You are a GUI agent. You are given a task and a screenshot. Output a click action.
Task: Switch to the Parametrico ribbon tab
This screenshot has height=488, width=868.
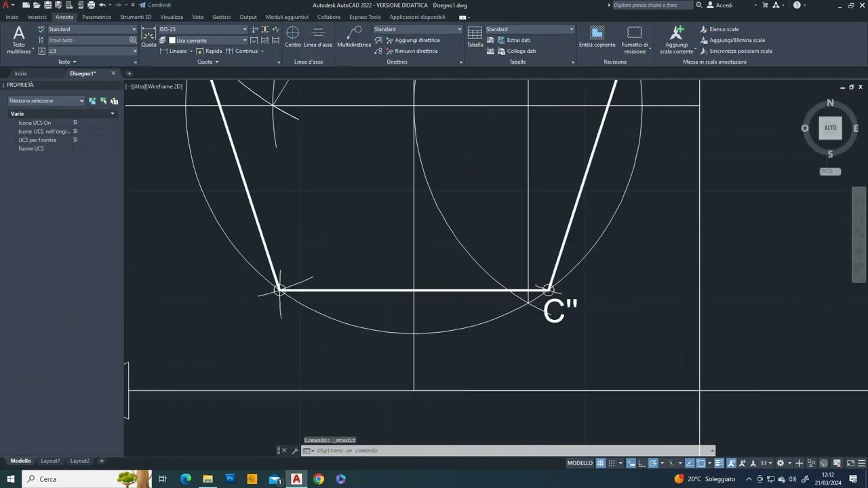coord(96,17)
